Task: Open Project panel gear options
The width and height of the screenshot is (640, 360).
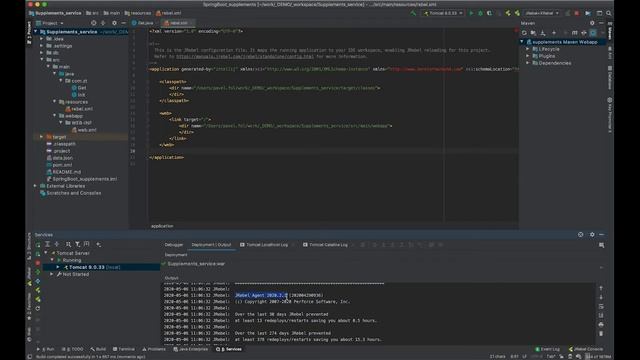Action: click(114, 23)
